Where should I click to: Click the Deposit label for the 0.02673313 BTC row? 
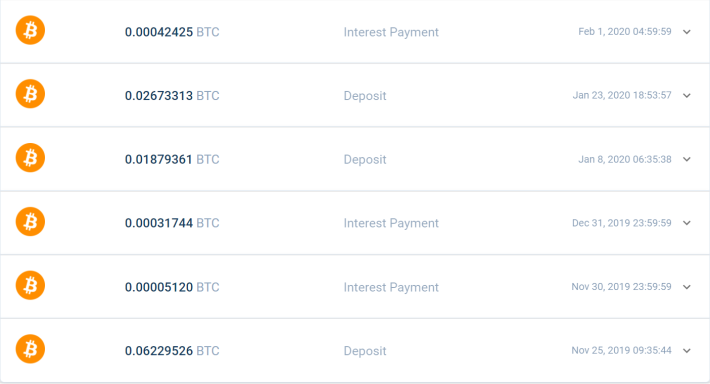(365, 96)
